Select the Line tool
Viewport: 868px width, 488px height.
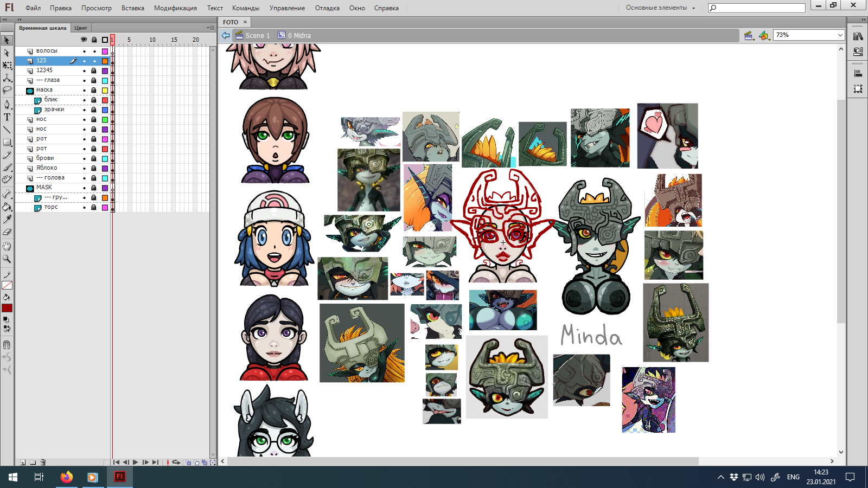[x=7, y=130]
